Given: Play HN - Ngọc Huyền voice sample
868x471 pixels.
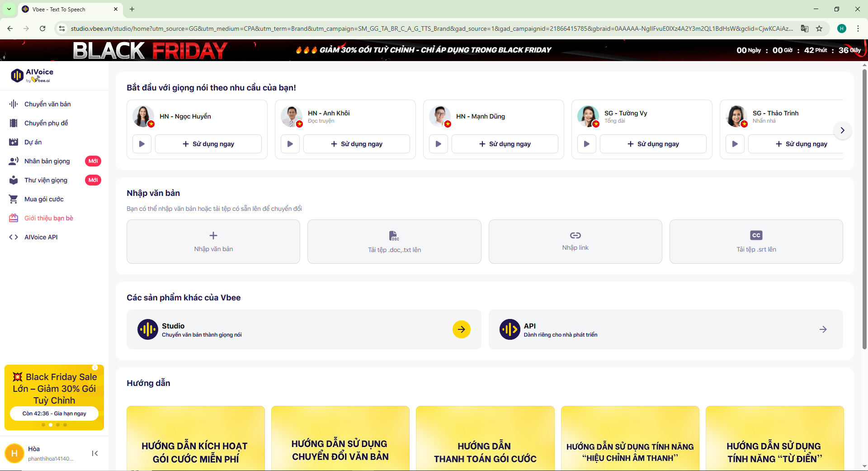Looking at the screenshot, I should coord(142,144).
